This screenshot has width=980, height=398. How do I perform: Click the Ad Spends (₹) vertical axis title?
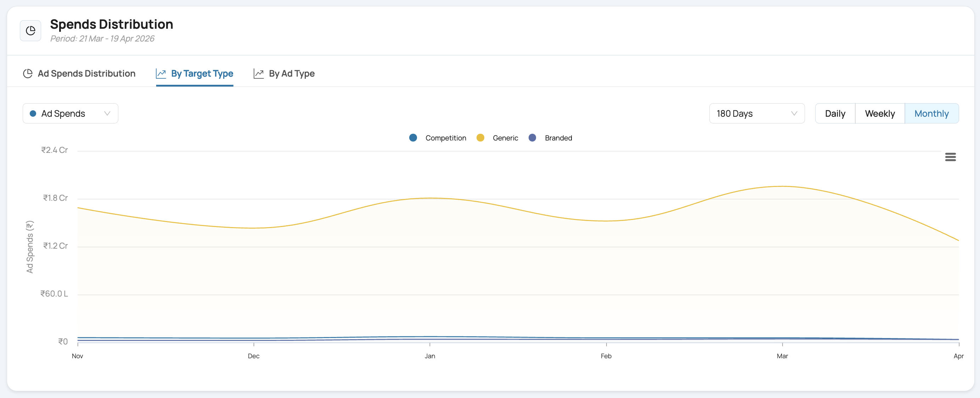30,247
